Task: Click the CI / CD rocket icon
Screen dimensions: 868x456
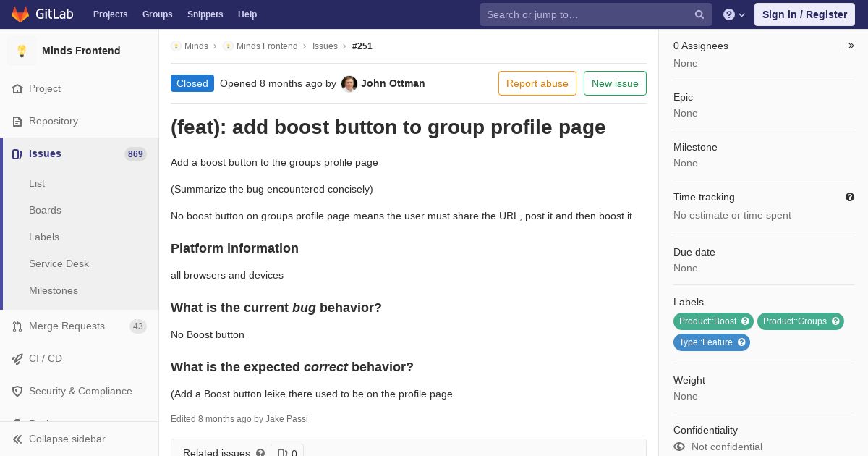Action: tap(17, 359)
